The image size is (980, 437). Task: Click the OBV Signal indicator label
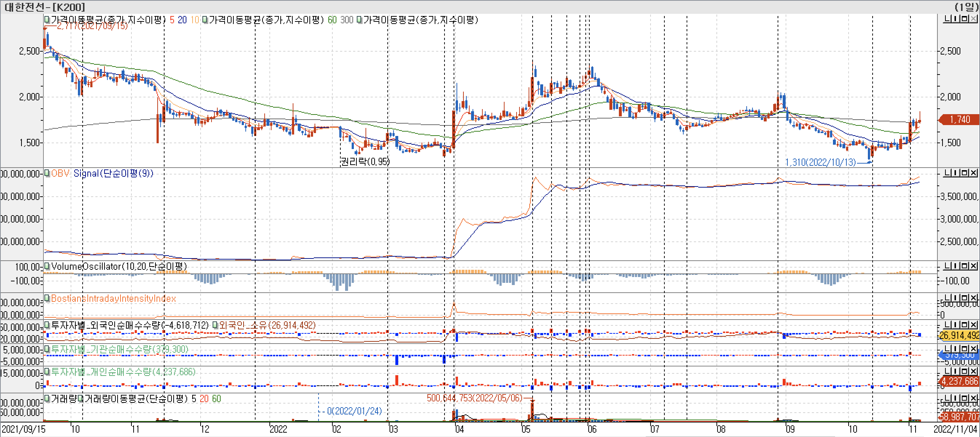[x=113, y=174]
